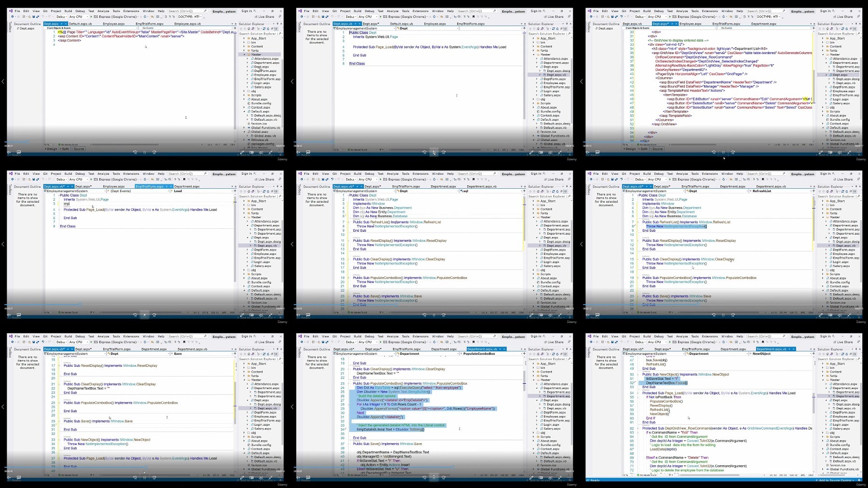Switch to the Employee.aspx.vb tab

[x=187, y=24]
